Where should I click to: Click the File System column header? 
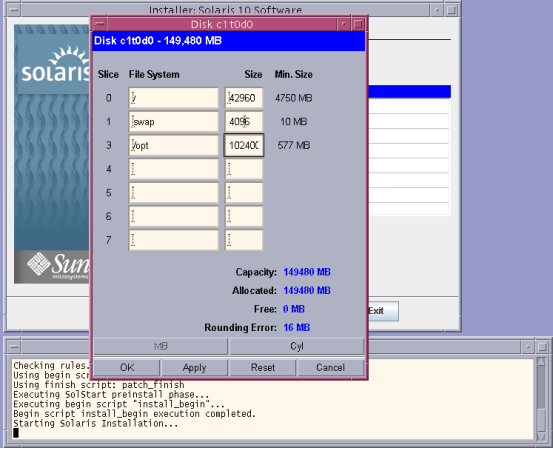coord(154,74)
